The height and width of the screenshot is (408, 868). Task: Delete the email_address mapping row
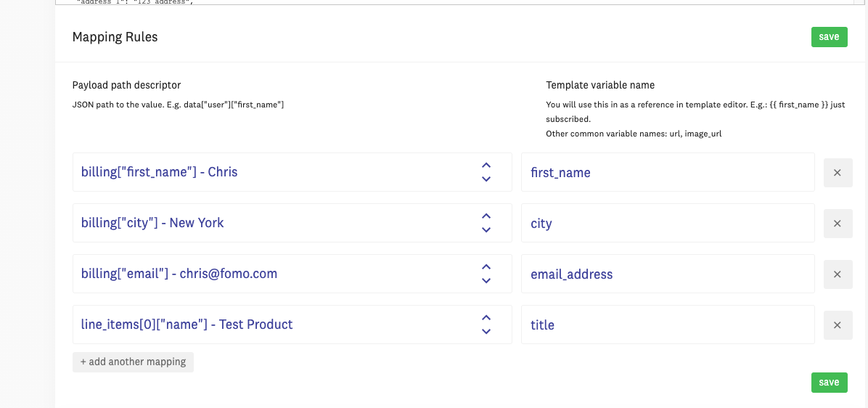tap(838, 274)
